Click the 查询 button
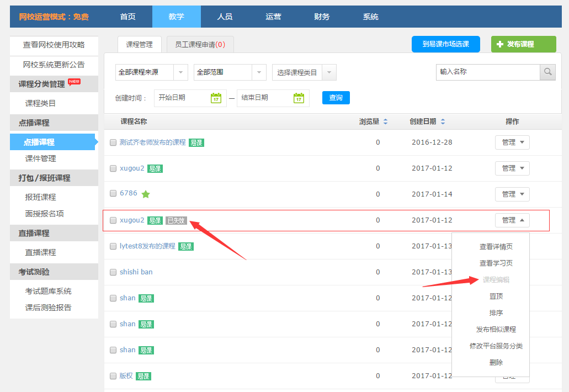Screen dimensions: 569x392 pyautogui.click(x=336, y=98)
